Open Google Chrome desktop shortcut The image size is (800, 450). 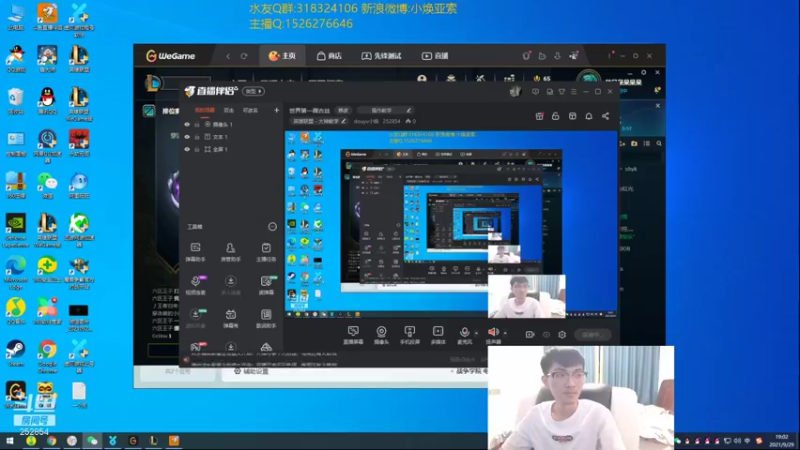click(x=47, y=356)
